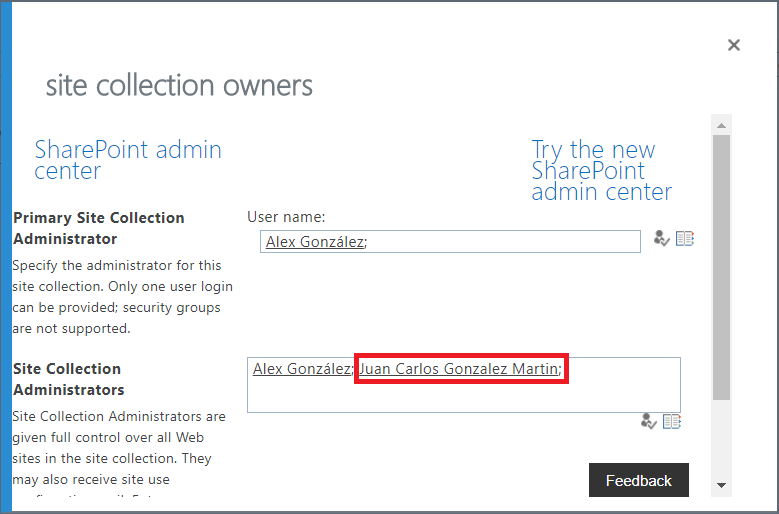Click blank area of Site Collection Administrators box
The image size is (779, 514).
tap(460, 397)
